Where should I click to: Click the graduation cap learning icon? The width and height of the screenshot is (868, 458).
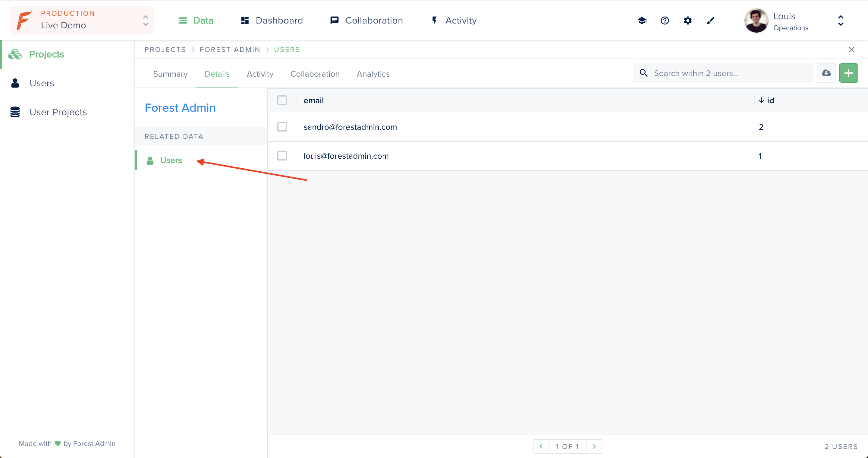(x=642, y=21)
